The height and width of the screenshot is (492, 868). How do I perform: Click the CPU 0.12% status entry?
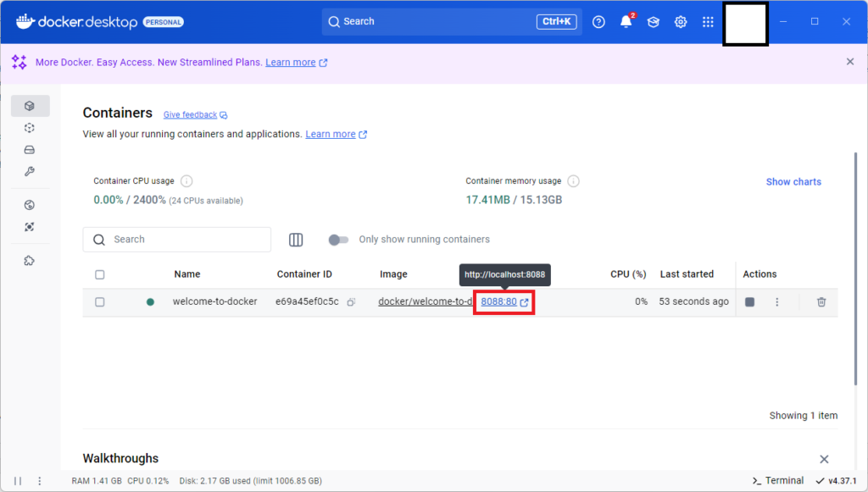click(147, 481)
